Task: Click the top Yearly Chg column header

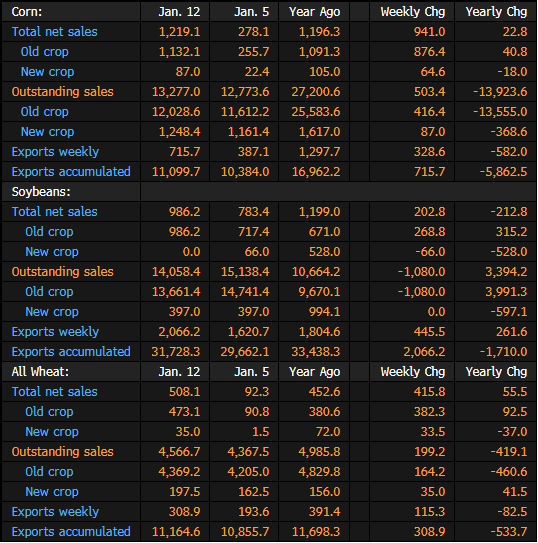Action: click(x=496, y=12)
